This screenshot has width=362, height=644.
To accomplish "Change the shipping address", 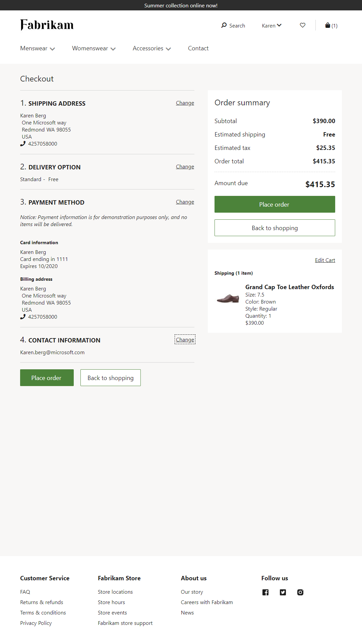I will 185,103.
